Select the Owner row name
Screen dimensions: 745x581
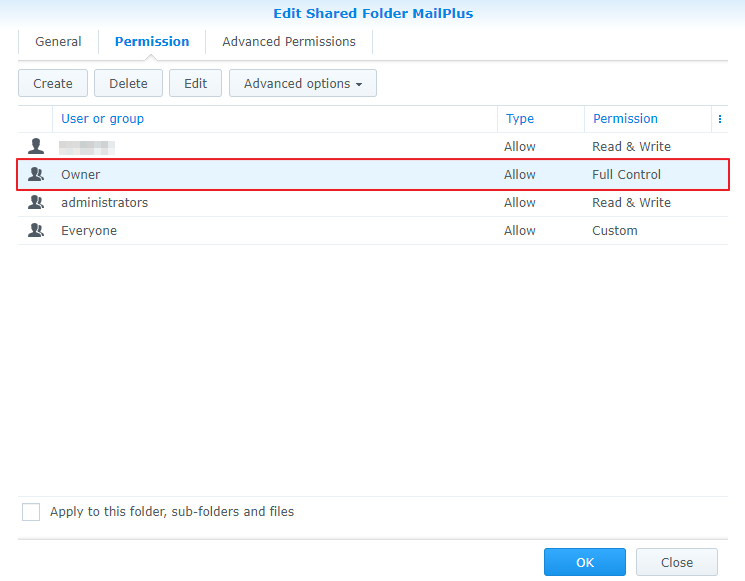coord(80,174)
